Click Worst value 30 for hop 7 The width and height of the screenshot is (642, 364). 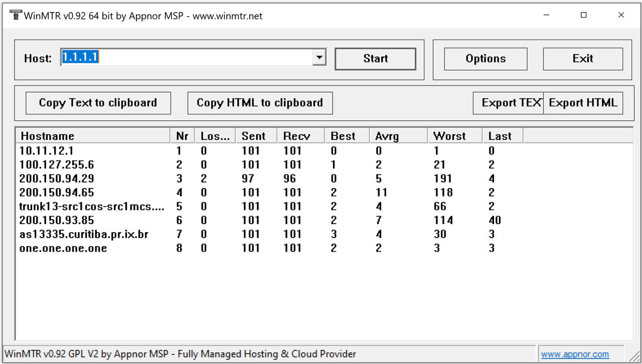click(440, 234)
